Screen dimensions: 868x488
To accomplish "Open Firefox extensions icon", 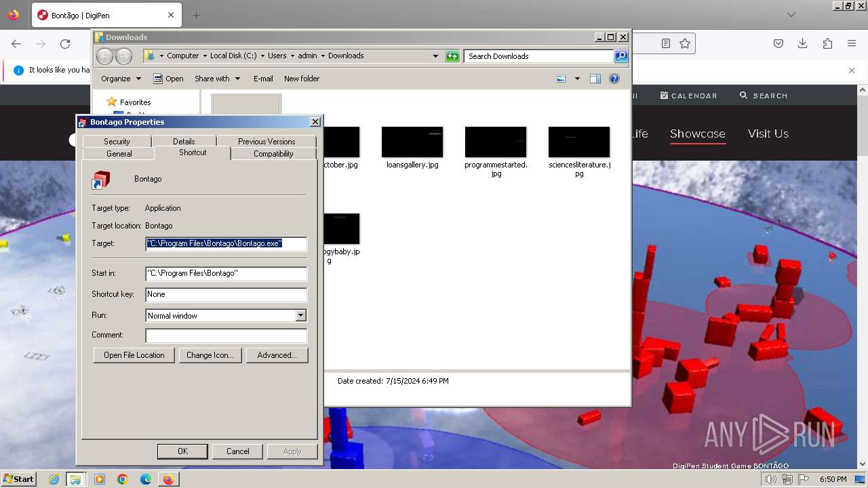I will pyautogui.click(x=827, y=43).
